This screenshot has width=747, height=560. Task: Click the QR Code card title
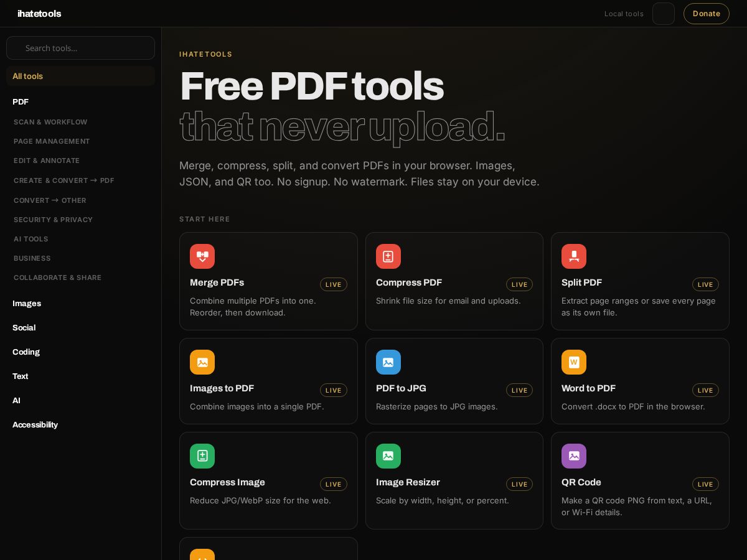(x=581, y=482)
